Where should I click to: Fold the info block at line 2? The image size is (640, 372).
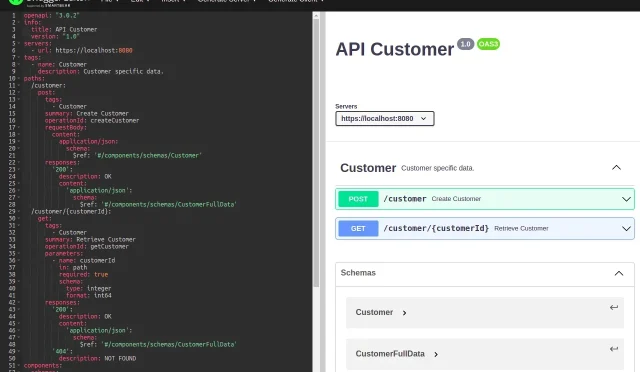coord(19,22)
